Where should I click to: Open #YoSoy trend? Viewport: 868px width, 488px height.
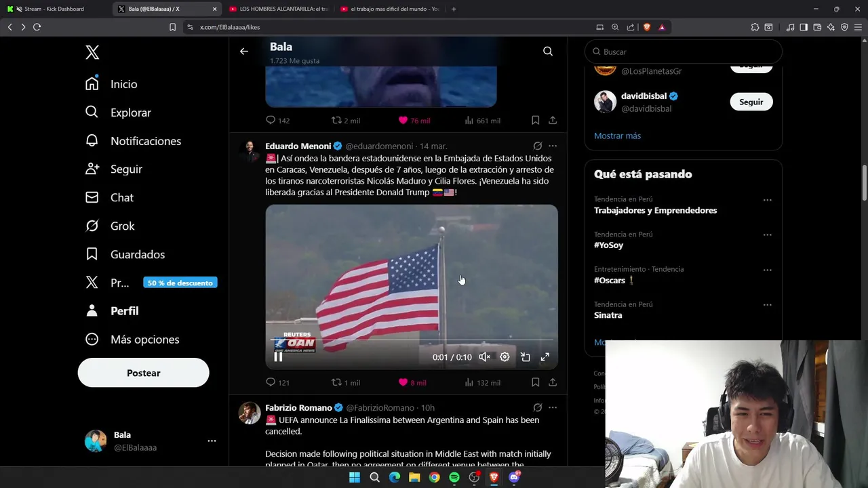[x=608, y=245]
